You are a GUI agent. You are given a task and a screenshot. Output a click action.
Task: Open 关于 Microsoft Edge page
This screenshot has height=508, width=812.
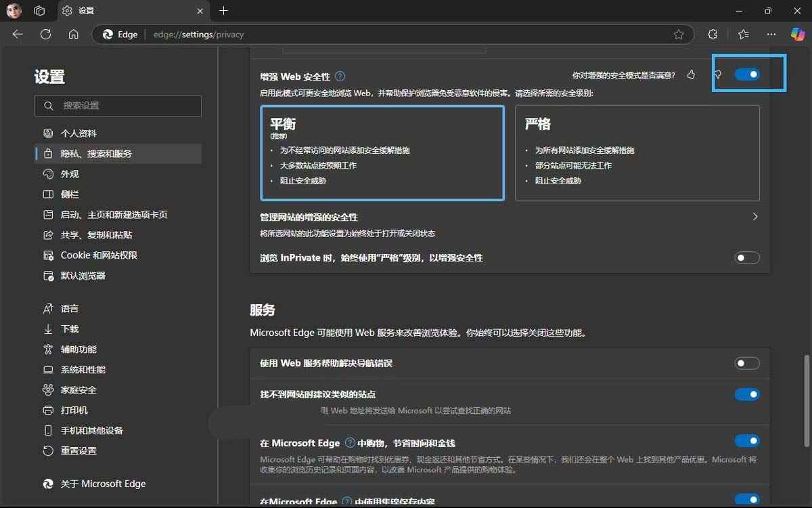point(118,484)
